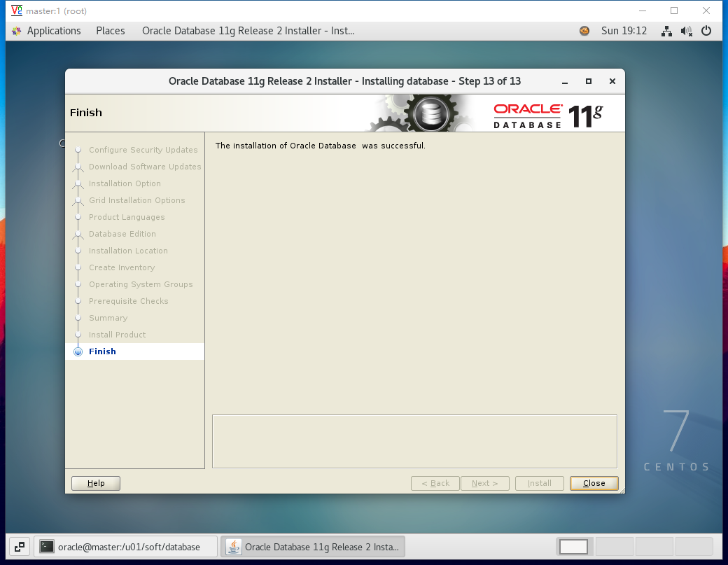Open the Applications menu
This screenshot has height=565, width=728.
[54, 31]
